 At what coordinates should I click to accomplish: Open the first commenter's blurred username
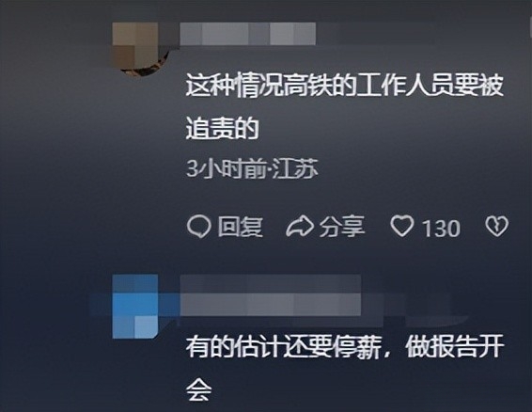248,34
